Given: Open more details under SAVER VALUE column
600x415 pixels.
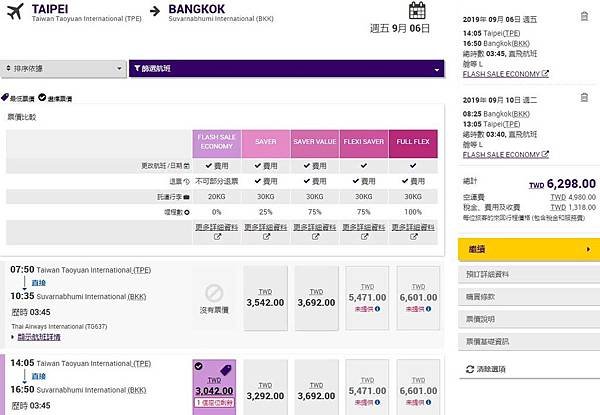Looking at the screenshot, I should pyautogui.click(x=315, y=232).
